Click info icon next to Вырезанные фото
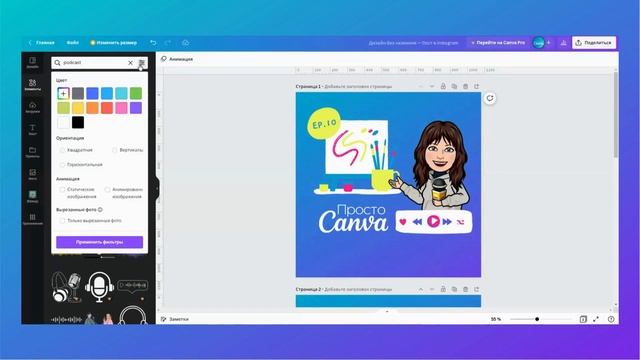The width and height of the screenshot is (640, 360). coord(100,209)
